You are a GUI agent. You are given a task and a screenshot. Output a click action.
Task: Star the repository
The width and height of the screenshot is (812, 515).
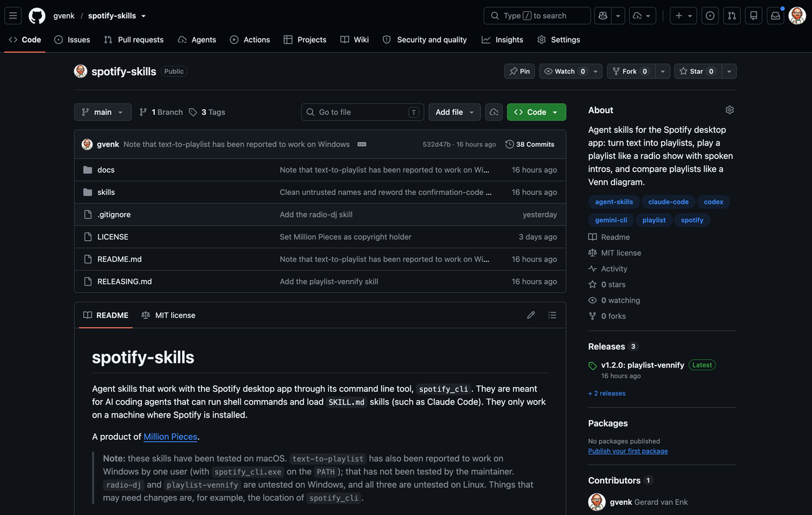point(697,71)
